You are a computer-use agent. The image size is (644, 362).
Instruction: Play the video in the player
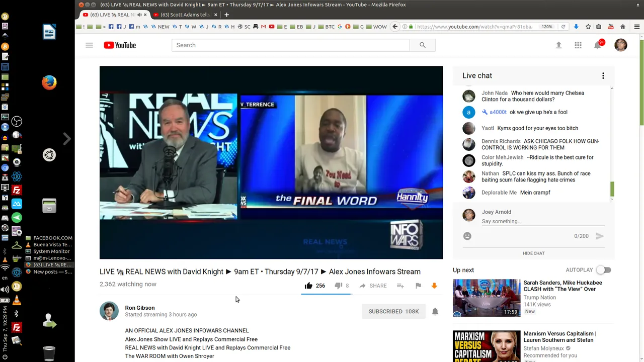coord(271,162)
